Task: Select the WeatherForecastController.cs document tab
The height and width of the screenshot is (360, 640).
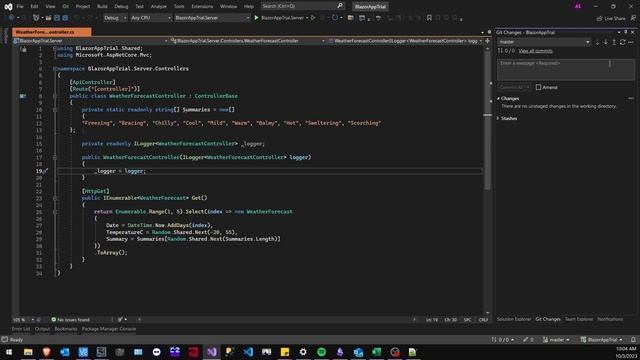Action: 51,32
